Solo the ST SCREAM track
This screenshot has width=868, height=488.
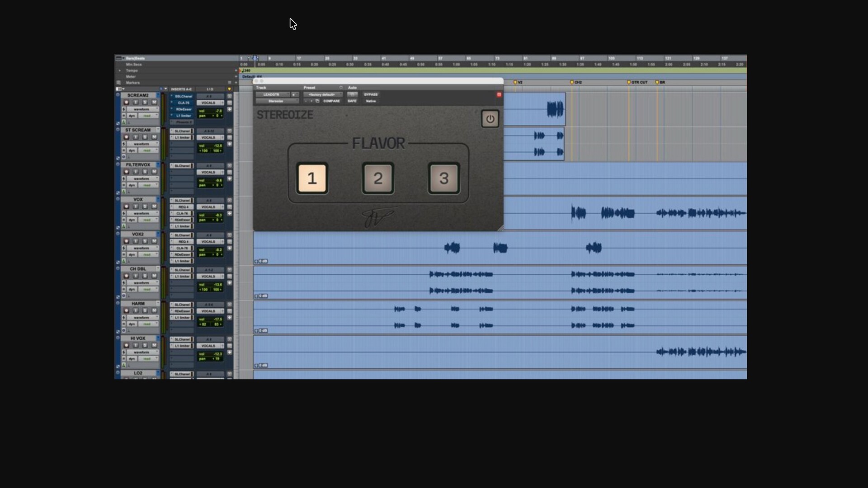pos(145,137)
